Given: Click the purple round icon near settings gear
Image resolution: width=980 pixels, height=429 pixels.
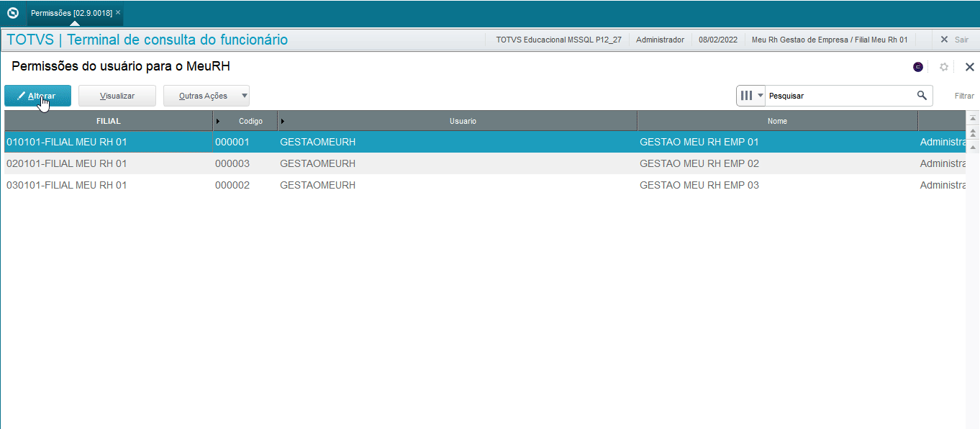Looking at the screenshot, I should click(x=918, y=67).
